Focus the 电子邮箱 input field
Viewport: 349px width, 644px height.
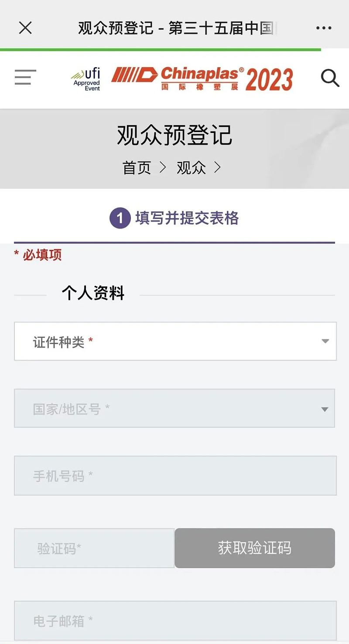[x=175, y=620]
